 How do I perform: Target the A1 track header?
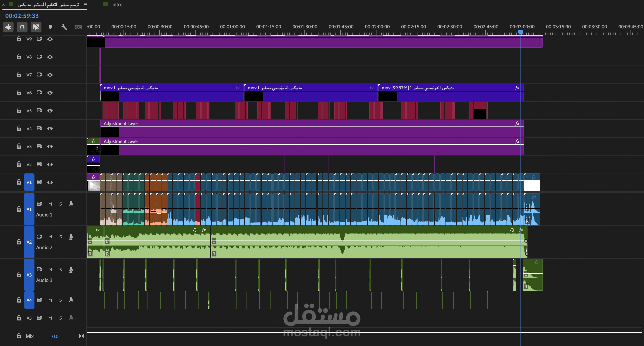(29, 209)
